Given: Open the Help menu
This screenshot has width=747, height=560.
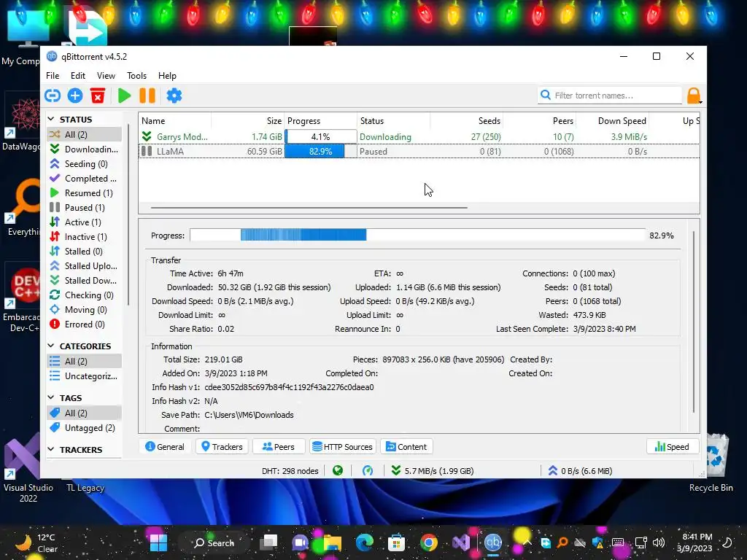Looking at the screenshot, I should tap(167, 76).
